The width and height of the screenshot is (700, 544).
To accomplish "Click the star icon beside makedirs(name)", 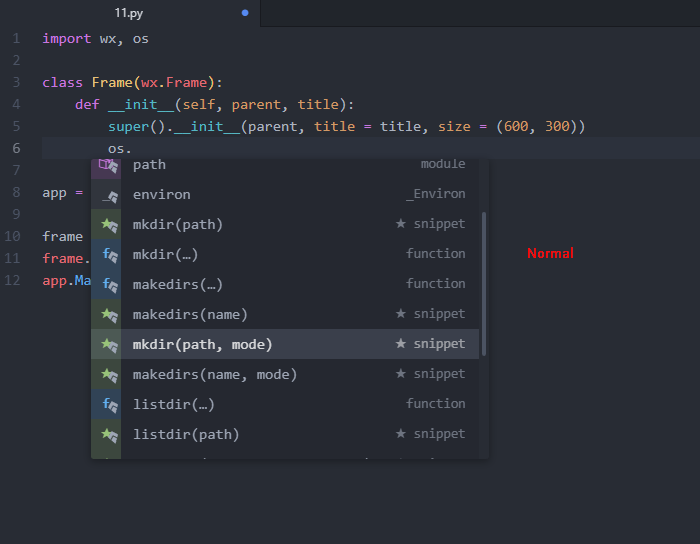I will pyautogui.click(x=106, y=314).
